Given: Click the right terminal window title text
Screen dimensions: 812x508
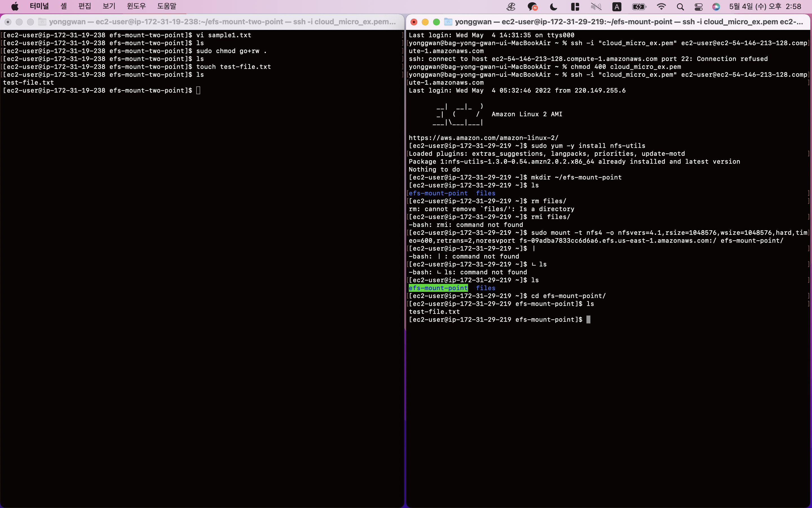Looking at the screenshot, I should 629,22.
